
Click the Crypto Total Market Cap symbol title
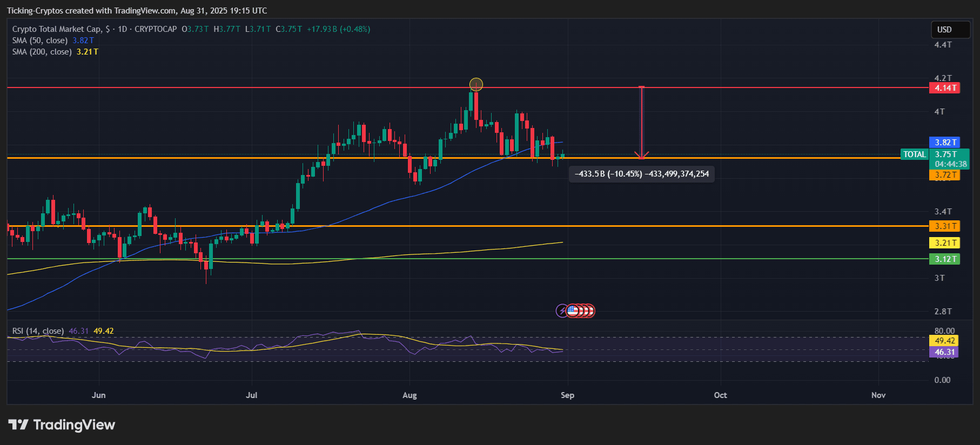pyautogui.click(x=56, y=29)
